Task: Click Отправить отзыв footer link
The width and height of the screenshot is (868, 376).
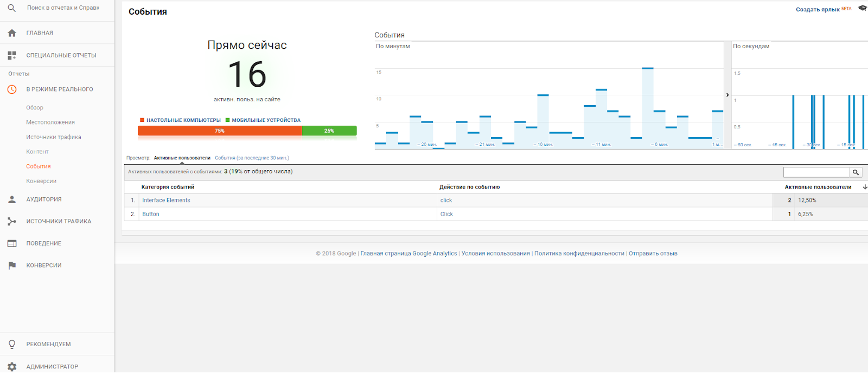Action: pyautogui.click(x=653, y=254)
